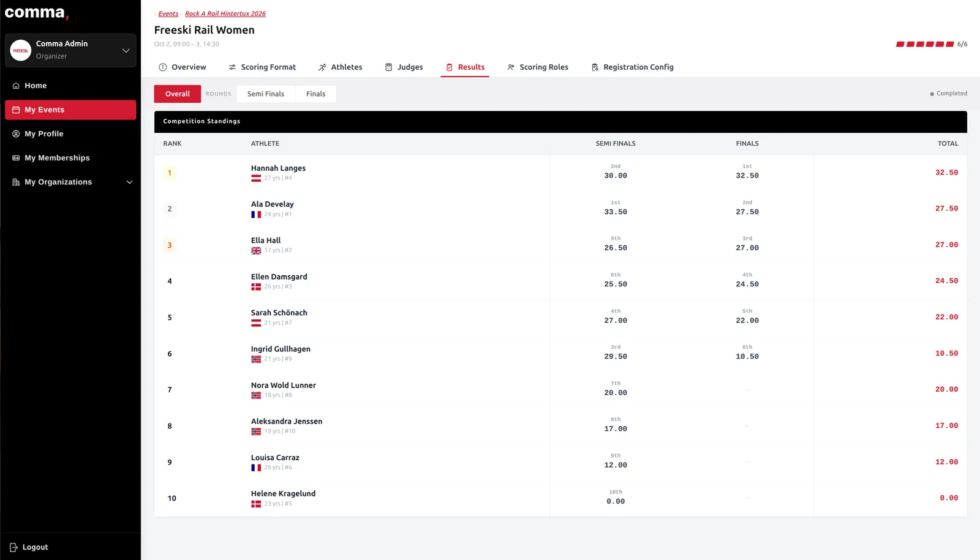Click Louisa Carraz total 12.00
This screenshot has height=560, width=980.
coord(946,462)
